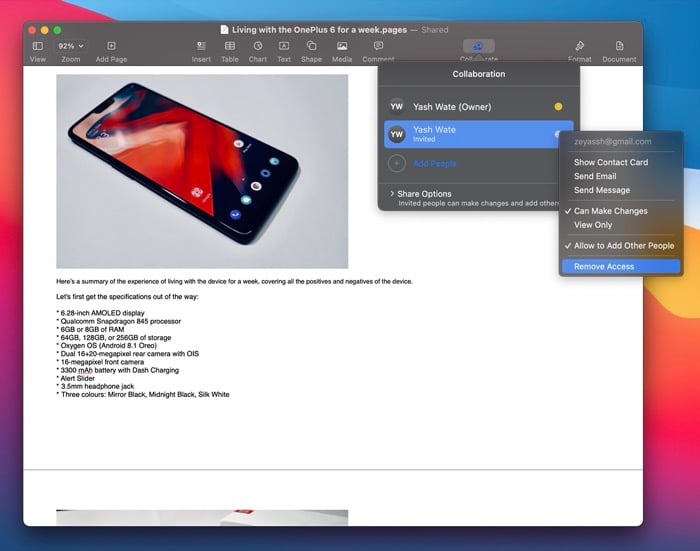This screenshot has height=551, width=700.
Task: Click the 'Three colours' bullet line
Action: point(143,394)
